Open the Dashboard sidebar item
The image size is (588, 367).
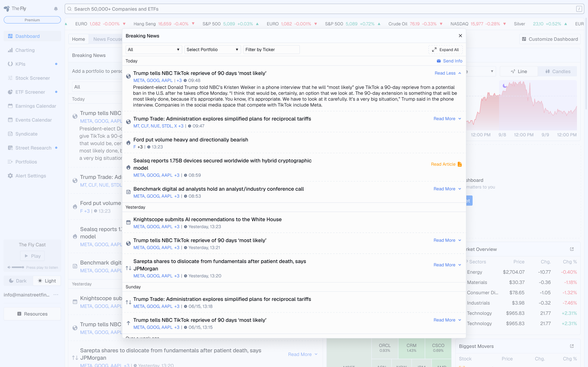(x=32, y=36)
